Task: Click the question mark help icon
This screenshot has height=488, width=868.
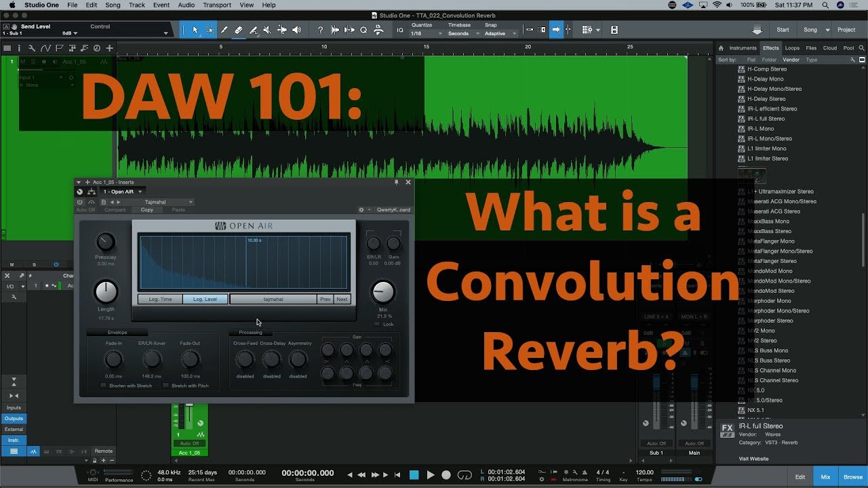Action: click(320, 30)
